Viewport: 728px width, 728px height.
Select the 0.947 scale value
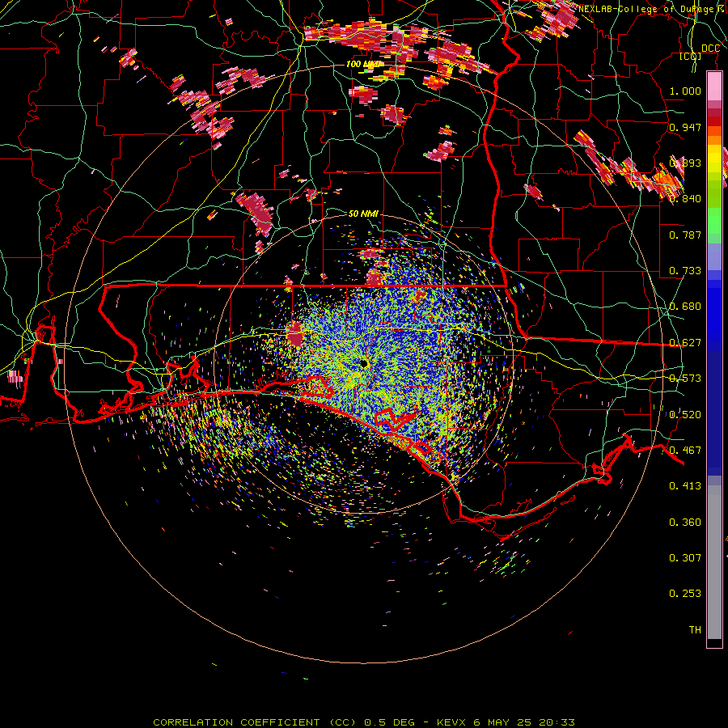pos(685,127)
